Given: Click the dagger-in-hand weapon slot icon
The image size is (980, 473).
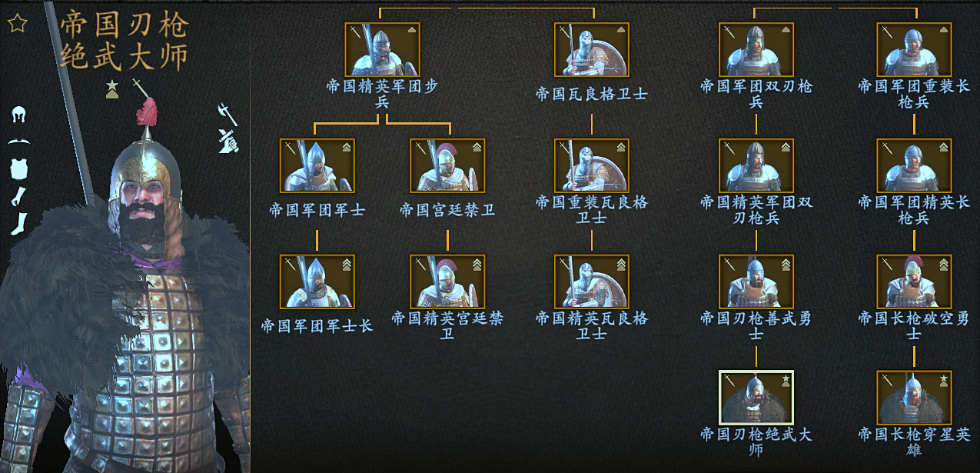Looking at the screenshot, I should 228,141.
